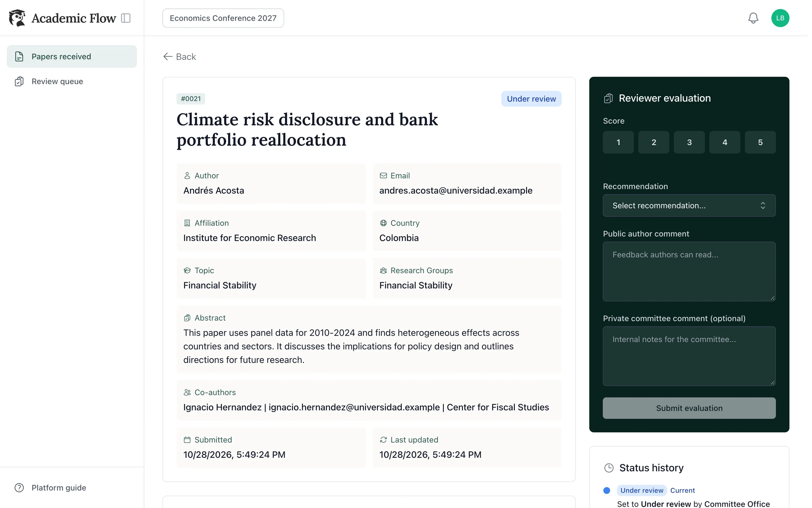Click the Papers received document icon
The width and height of the screenshot is (812, 508).
[19, 56]
